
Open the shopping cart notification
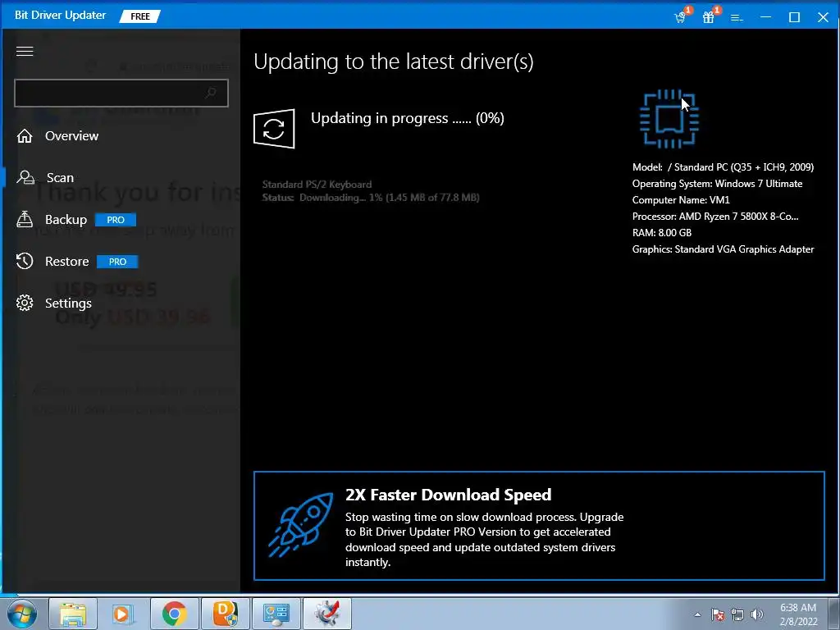tap(680, 17)
